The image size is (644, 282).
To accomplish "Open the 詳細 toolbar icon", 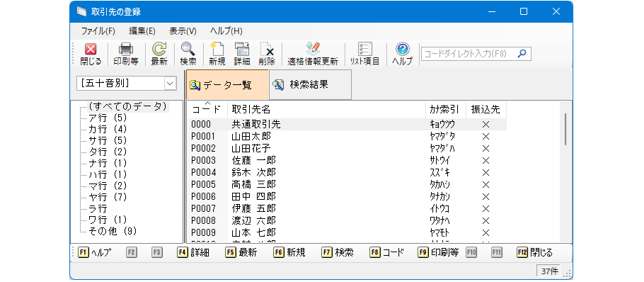I will [242, 55].
